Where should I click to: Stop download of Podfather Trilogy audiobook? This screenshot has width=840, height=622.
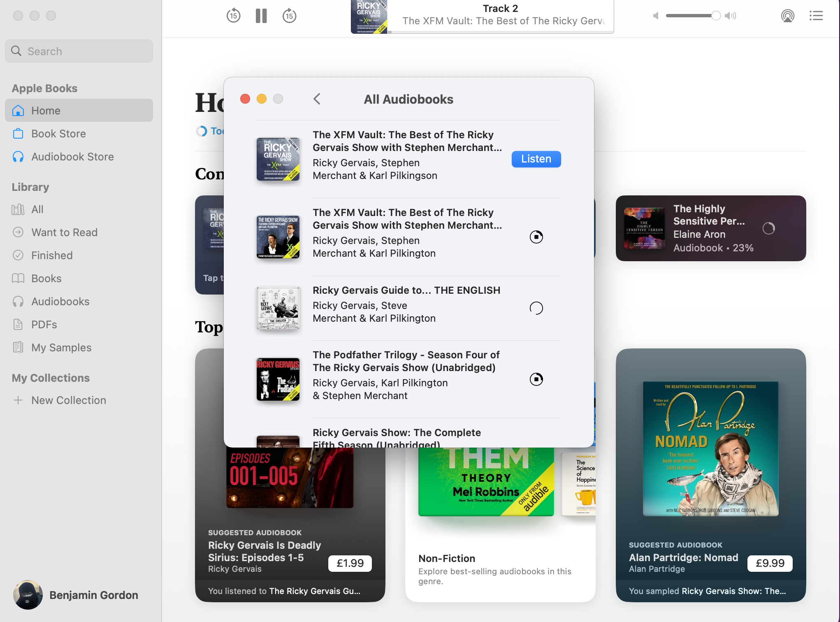[x=536, y=379]
